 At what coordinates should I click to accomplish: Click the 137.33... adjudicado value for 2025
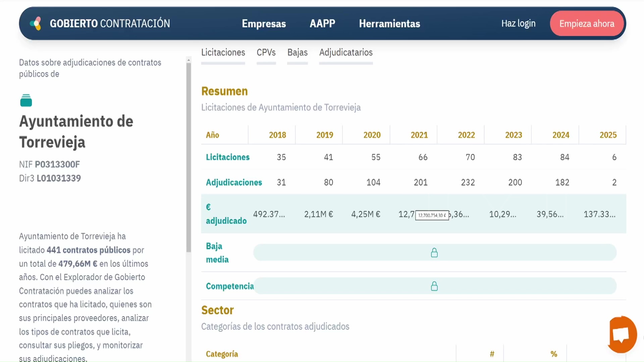pos(600,214)
